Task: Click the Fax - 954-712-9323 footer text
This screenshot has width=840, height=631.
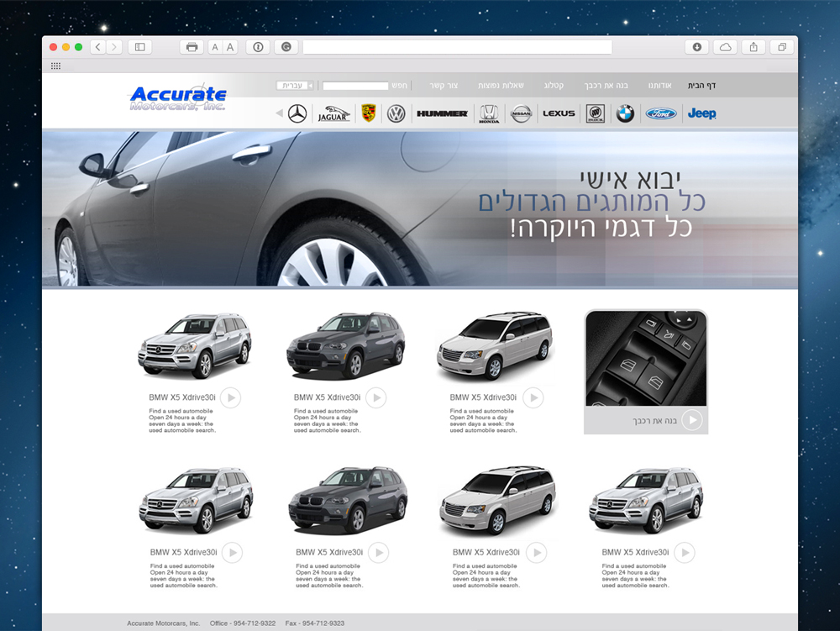Action: [x=315, y=623]
